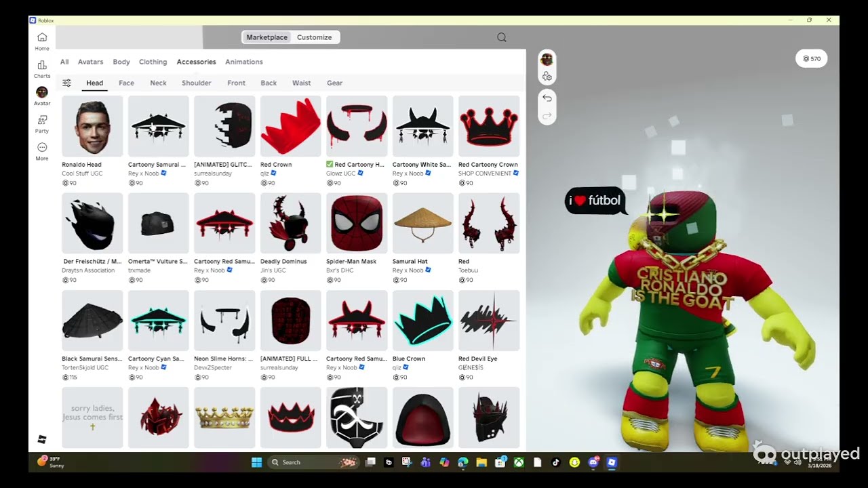Viewport: 868px width, 488px height.
Task: Choose the Front subcategory
Action: click(x=237, y=83)
